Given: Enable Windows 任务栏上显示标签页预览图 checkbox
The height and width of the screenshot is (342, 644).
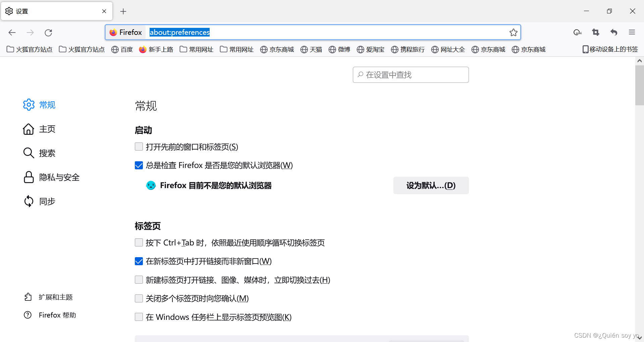Looking at the screenshot, I should [139, 317].
